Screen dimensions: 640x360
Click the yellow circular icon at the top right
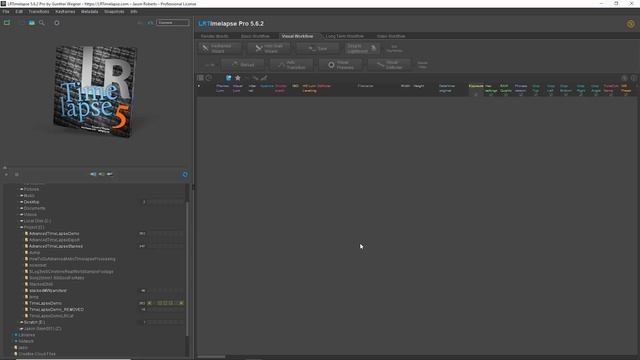point(630,24)
